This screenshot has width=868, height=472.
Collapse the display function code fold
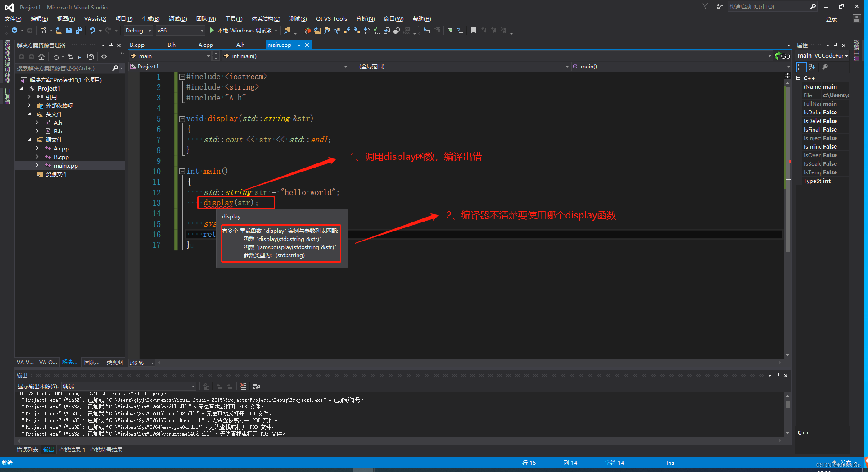coord(182,119)
